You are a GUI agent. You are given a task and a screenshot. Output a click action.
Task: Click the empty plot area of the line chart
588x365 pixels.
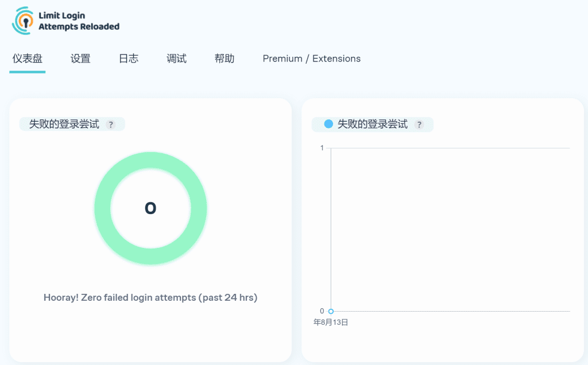click(x=450, y=230)
